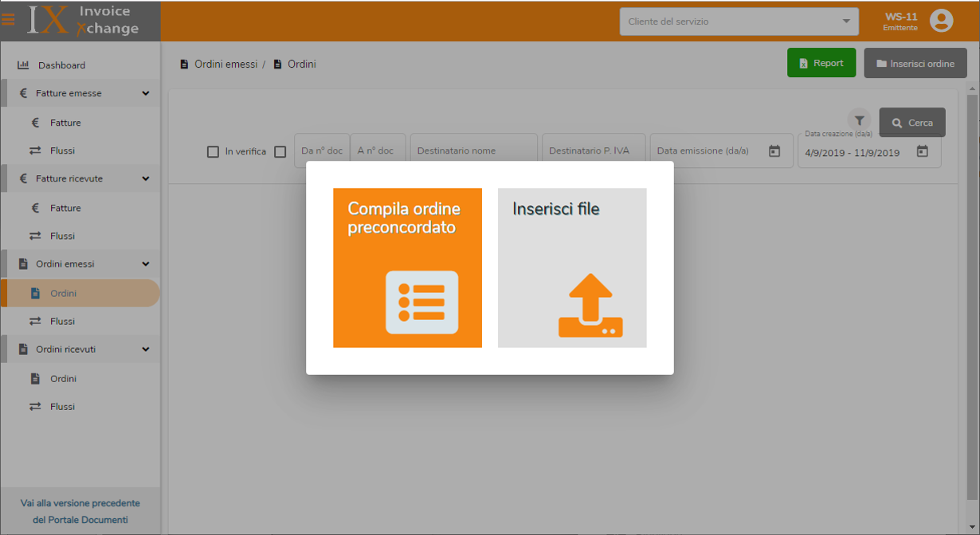Image resolution: width=980 pixels, height=535 pixels.
Task: Open the Cliente del servizio dropdown
Action: (x=739, y=21)
